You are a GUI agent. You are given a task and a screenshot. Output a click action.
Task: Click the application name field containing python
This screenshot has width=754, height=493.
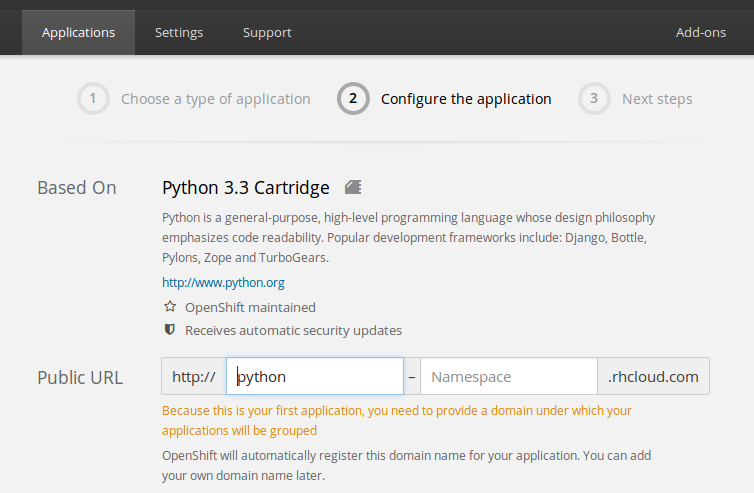315,376
